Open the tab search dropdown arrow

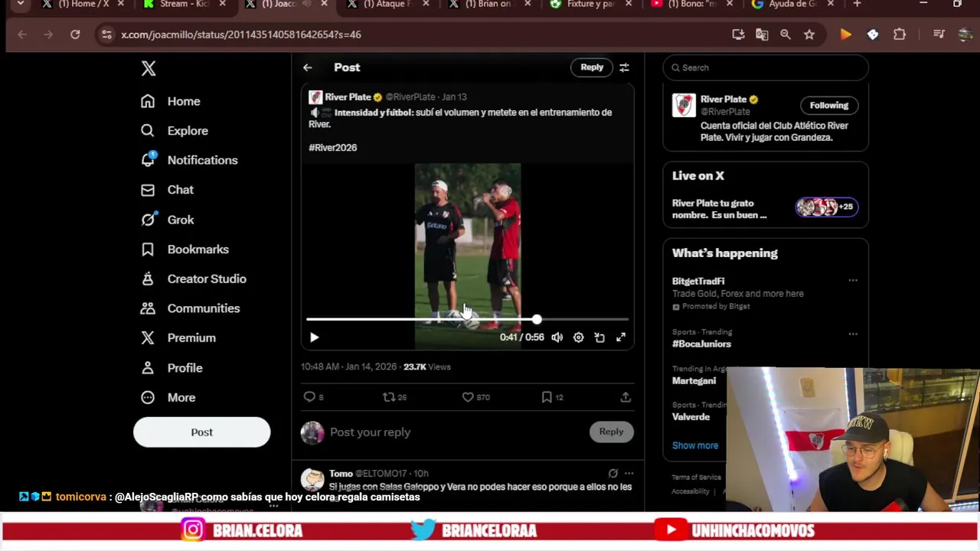(21, 4)
